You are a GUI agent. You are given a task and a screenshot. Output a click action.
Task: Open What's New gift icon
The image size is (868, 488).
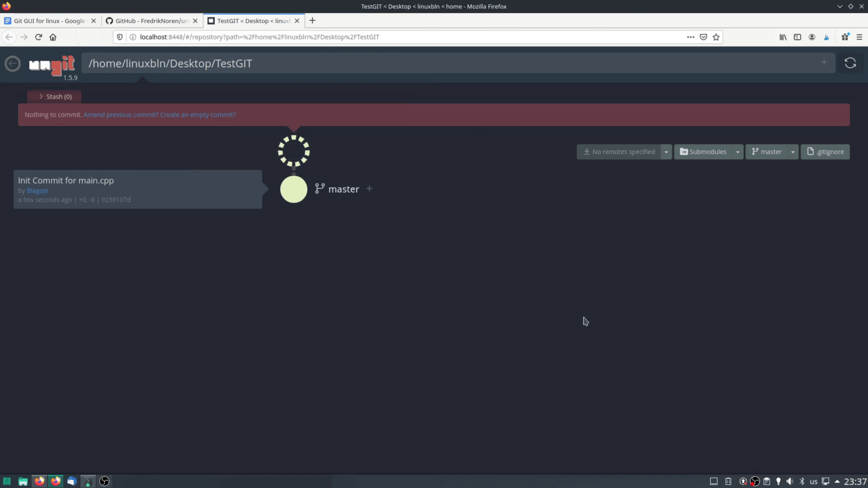click(845, 37)
